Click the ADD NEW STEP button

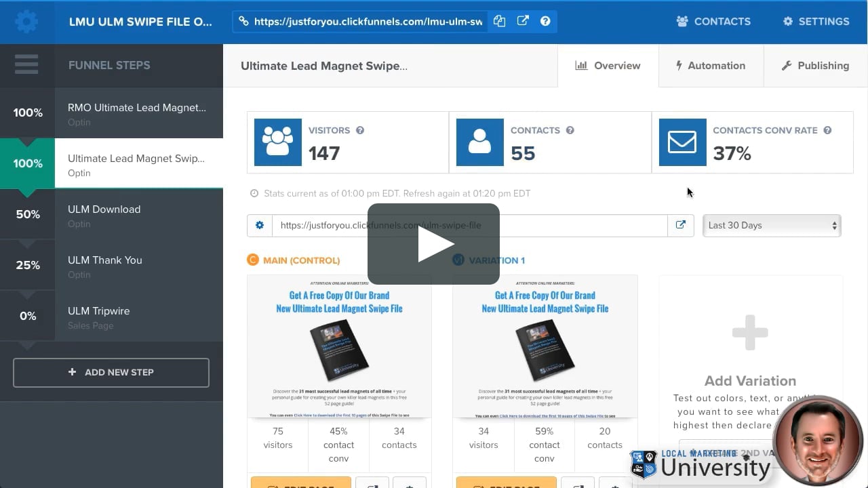tap(111, 372)
